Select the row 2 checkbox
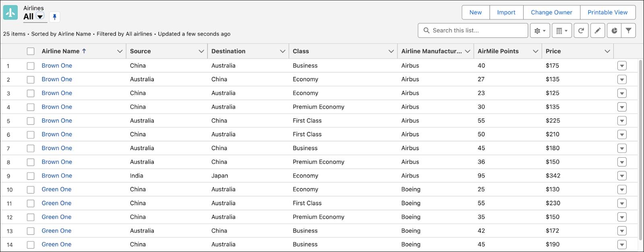The height and width of the screenshot is (252, 644). click(31, 79)
